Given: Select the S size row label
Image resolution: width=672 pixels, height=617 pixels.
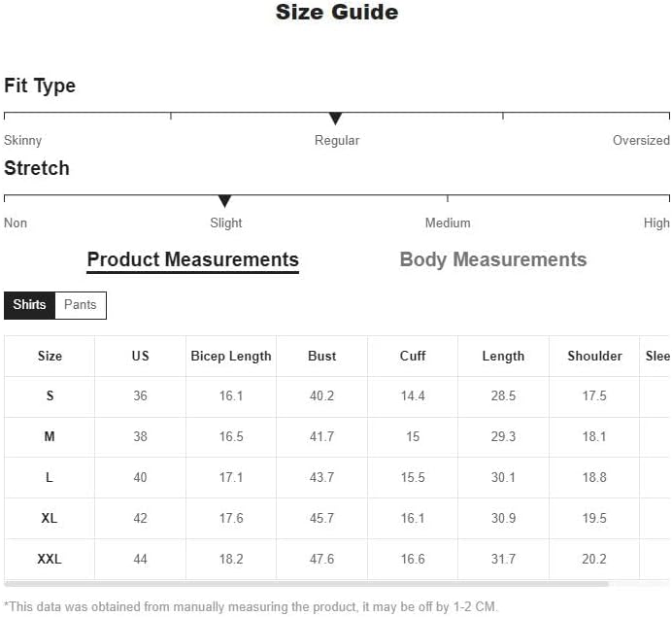Looking at the screenshot, I should pyautogui.click(x=50, y=396).
